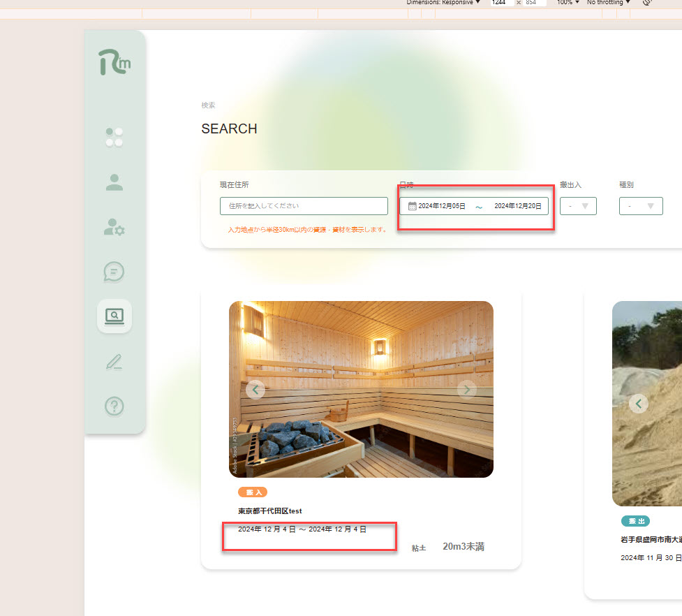Click the end date 2024年12月20日
This screenshot has width=682, height=616.
click(517, 206)
